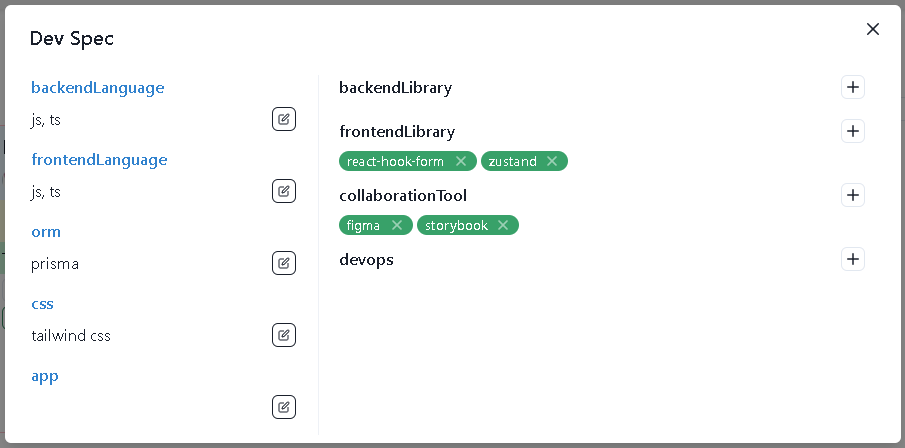Click the edit icon under app
905x448 pixels.
284,407
